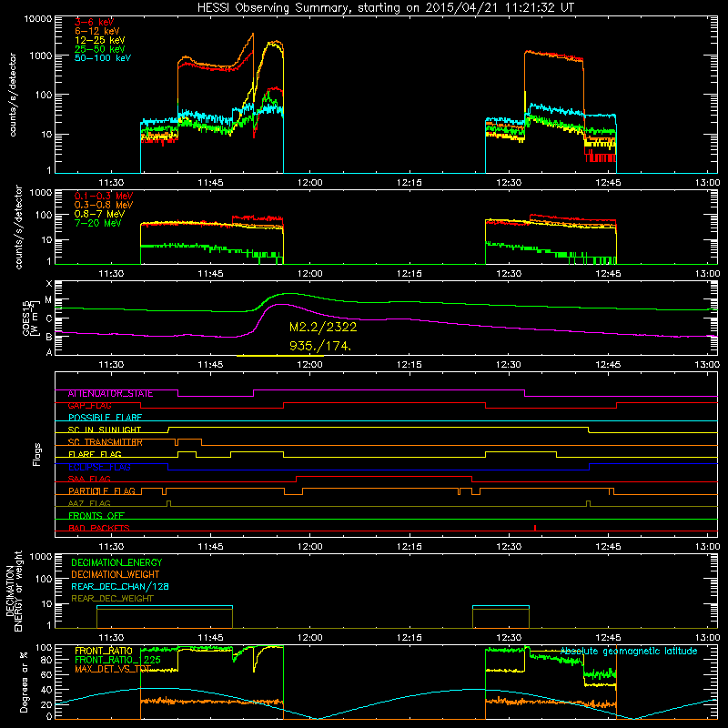728x728 pixels.
Task: Click the 12:30 tick label under flags panel
Action: click(x=509, y=547)
